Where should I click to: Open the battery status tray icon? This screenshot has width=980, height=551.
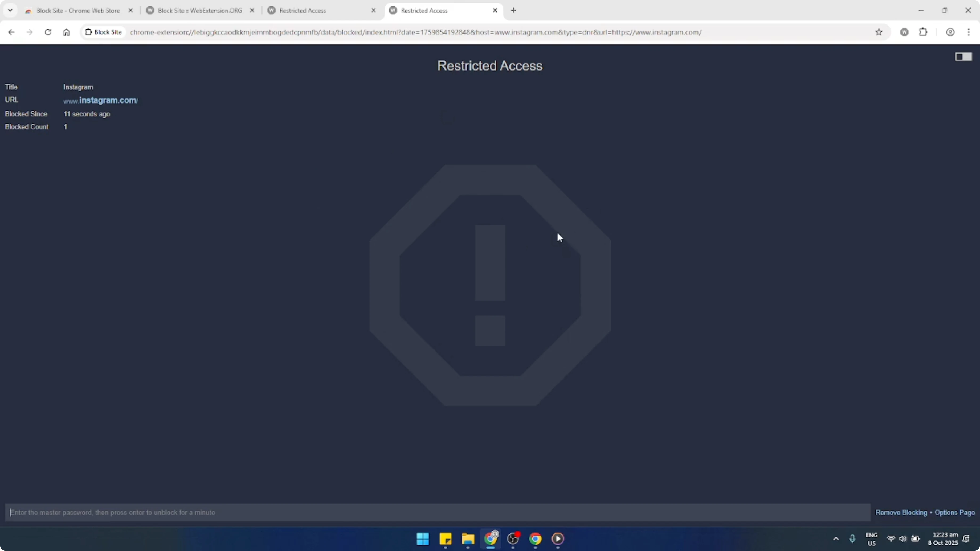[x=916, y=539]
